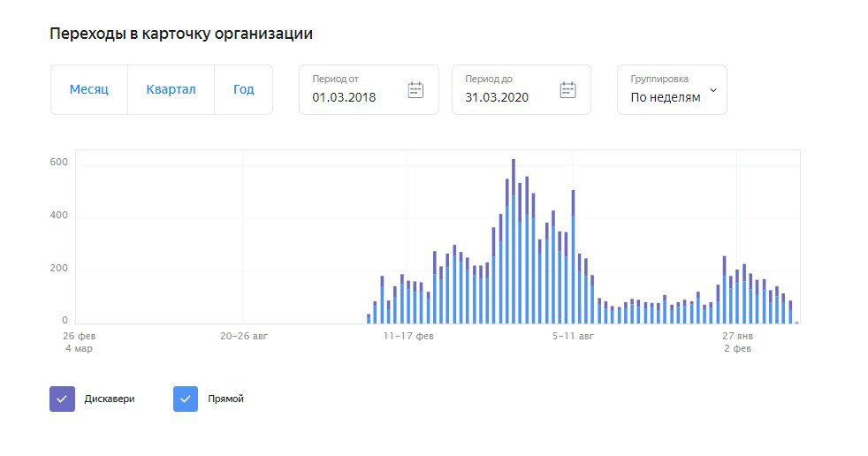Image resolution: width=868 pixels, height=456 pixels.
Task: Click the 400 y-axis value
Action: click(58, 216)
